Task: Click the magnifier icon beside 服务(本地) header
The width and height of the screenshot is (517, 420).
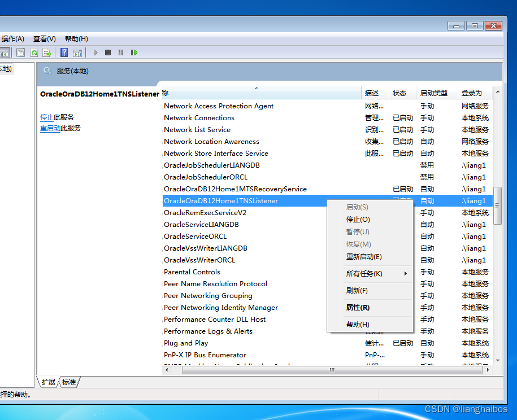Action: 47,71
